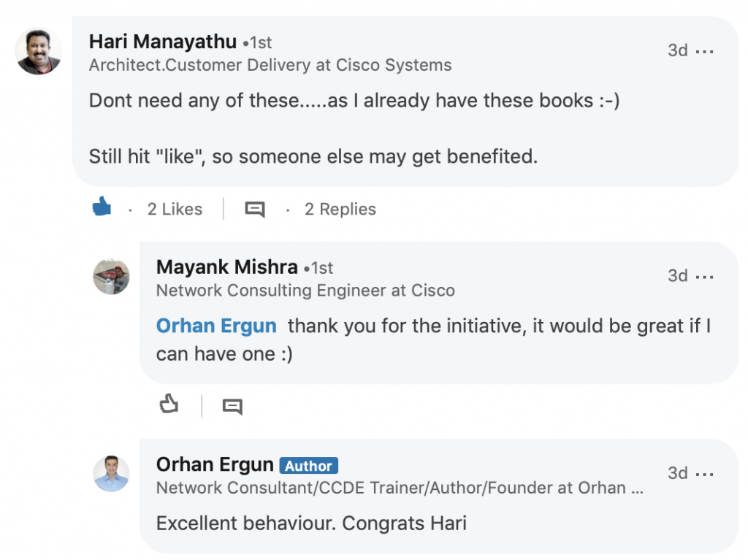Open the three-dot menu on Hari Manayathu's comment
The height and width of the screenshot is (560, 748).
tap(705, 51)
